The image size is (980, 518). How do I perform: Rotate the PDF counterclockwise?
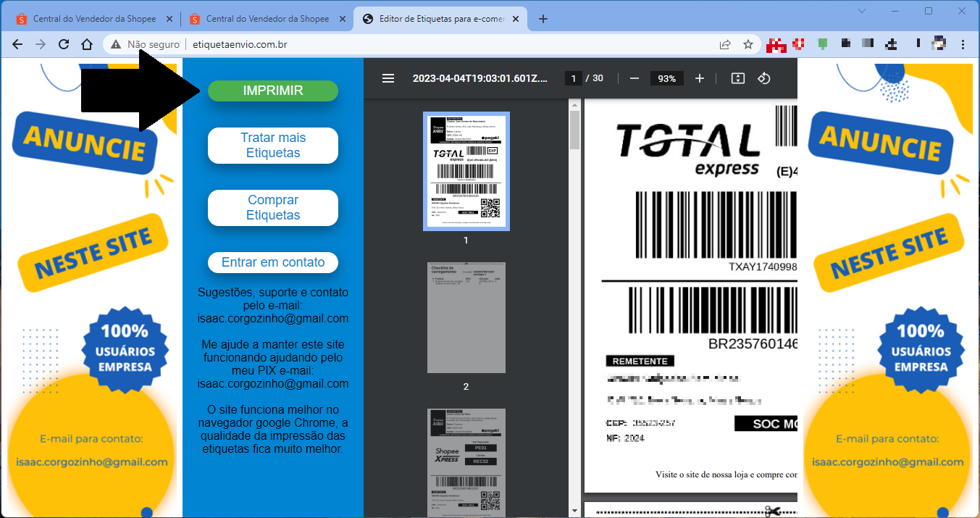(x=763, y=78)
